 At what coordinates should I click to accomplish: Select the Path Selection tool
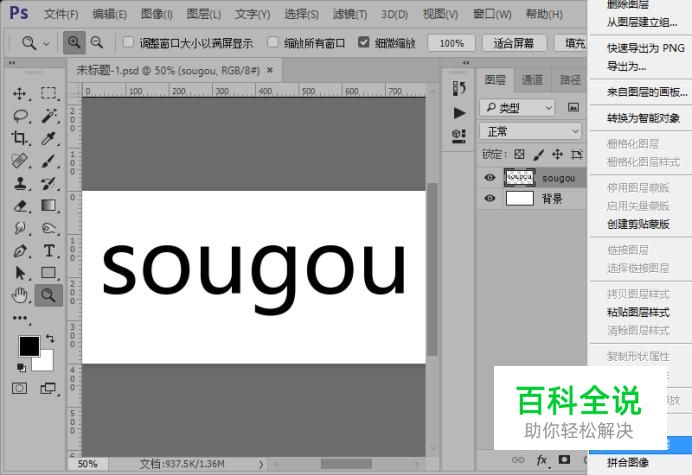click(x=20, y=273)
